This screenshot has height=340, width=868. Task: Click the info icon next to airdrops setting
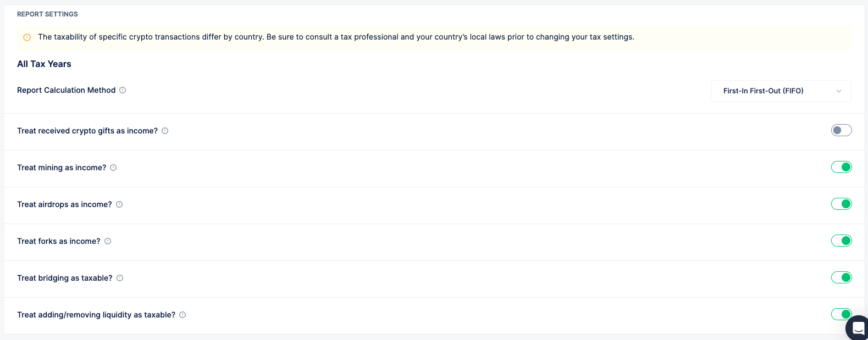point(119,204)
